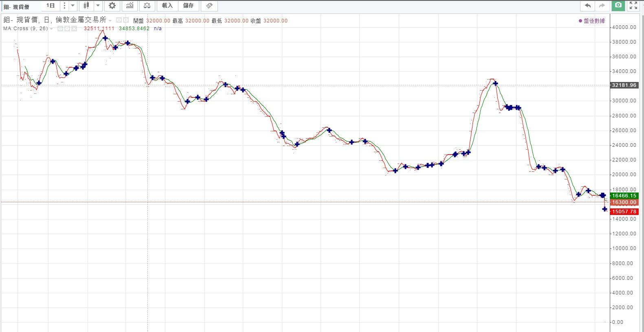Click the 鉬-現貨價, 日, 倫敦金屬交易所 title

tap(55, 20)
